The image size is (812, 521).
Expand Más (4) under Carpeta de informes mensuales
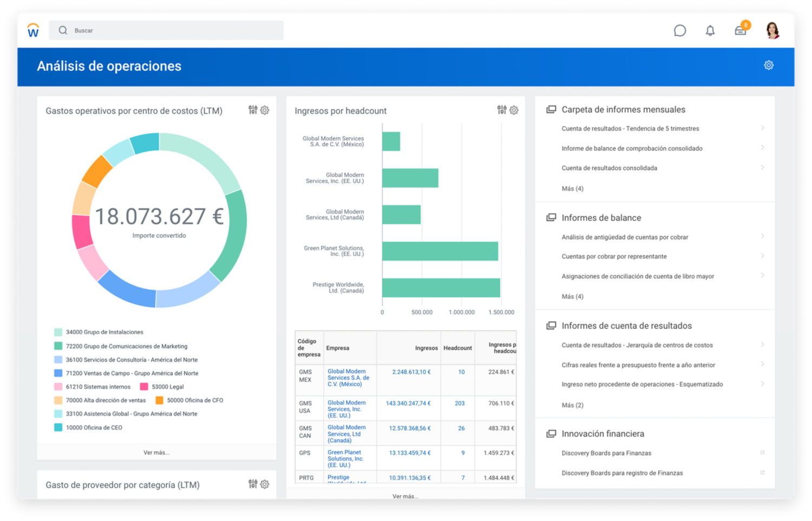pyautogui.click(x=572, y=188)
